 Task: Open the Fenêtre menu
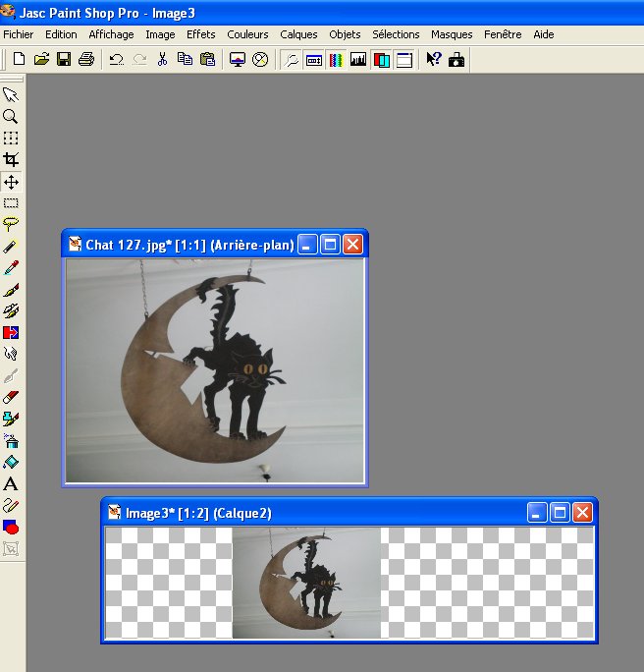[503, 34]
